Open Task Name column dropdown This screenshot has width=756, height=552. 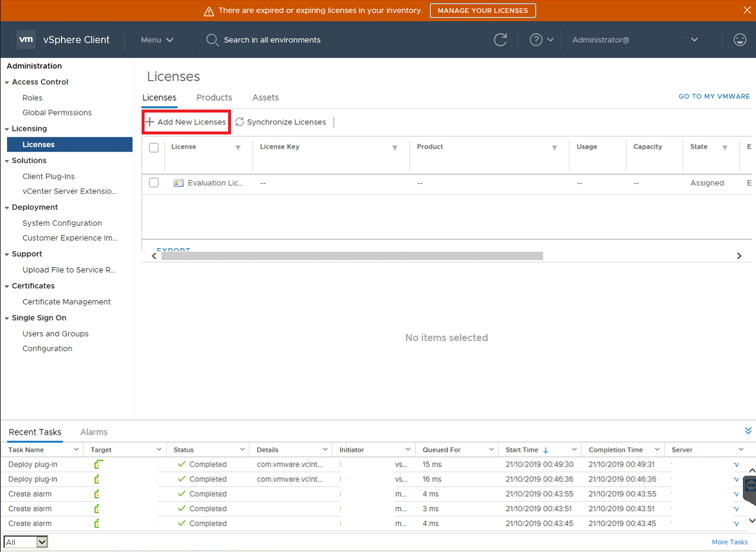coord(76,450)
